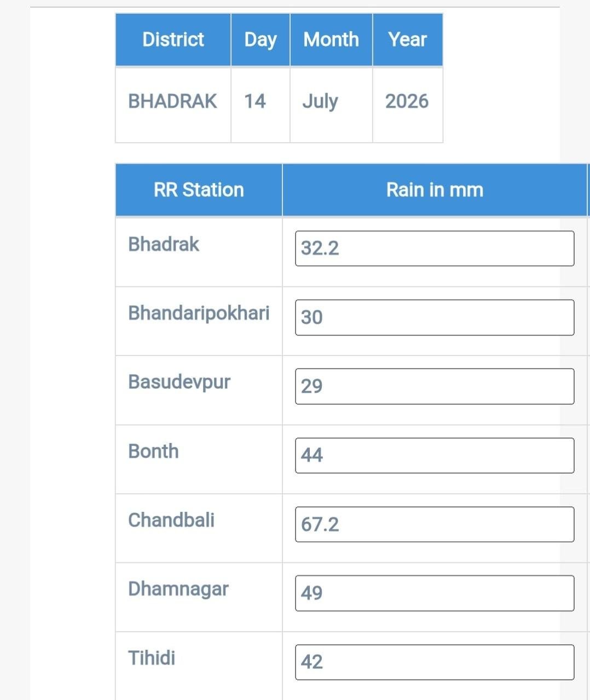The image size is (590, 700).
Task: Click the Day column header
Action: coord(261,39)
